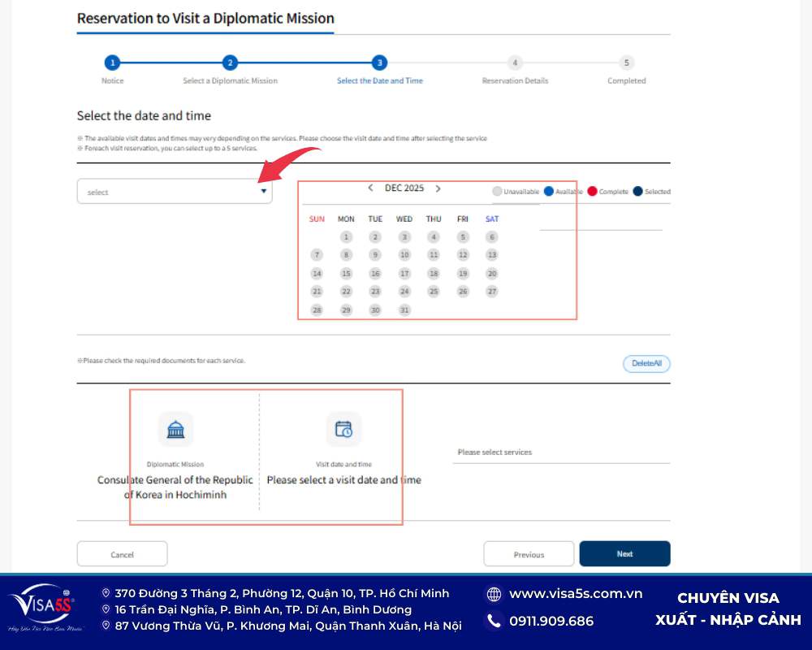Click the phone icon beside 0911.909.686
This screenshot has height=650, width=812.
point(494,621)
